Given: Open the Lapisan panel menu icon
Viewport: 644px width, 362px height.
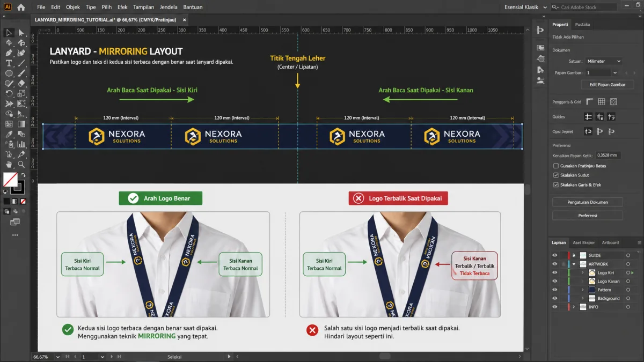Looking at the screenshot, I should [x=639, y=242].
